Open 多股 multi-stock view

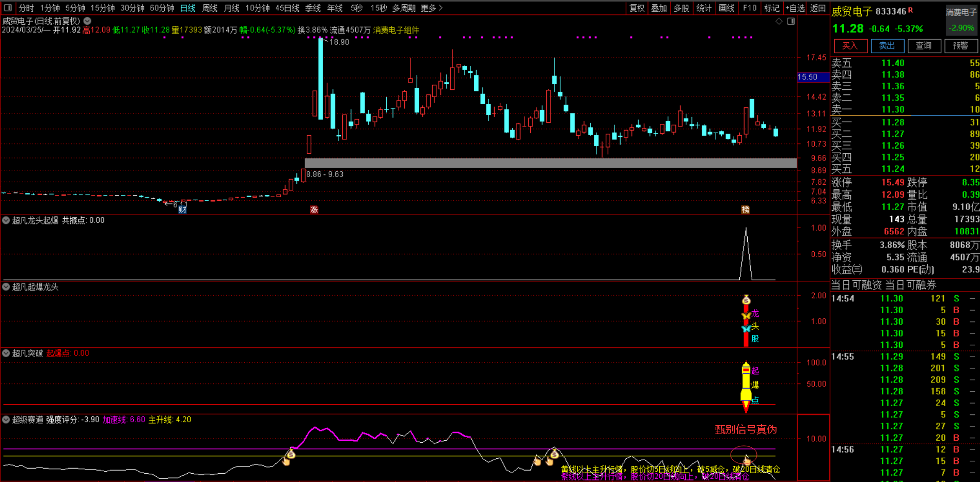682,8
